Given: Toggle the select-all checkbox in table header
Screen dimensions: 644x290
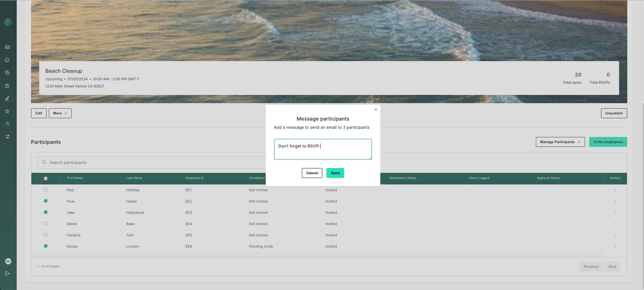Looking at the screenshot, I should pos(46,178).
